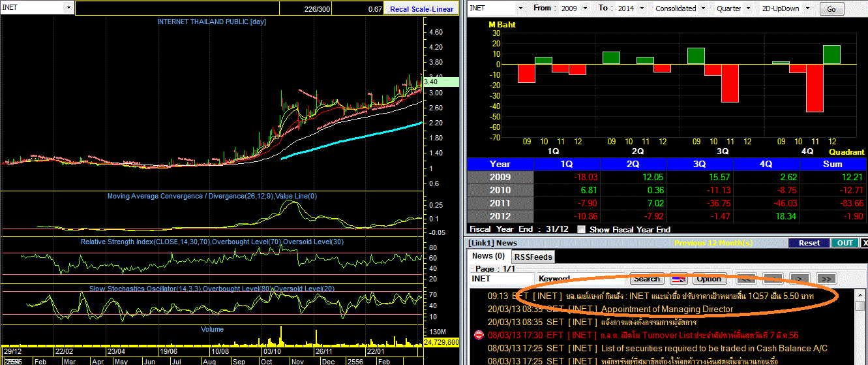
Task: Click the Slow Stochastics Oscillator title label
Action: click(x=212, y=289)
